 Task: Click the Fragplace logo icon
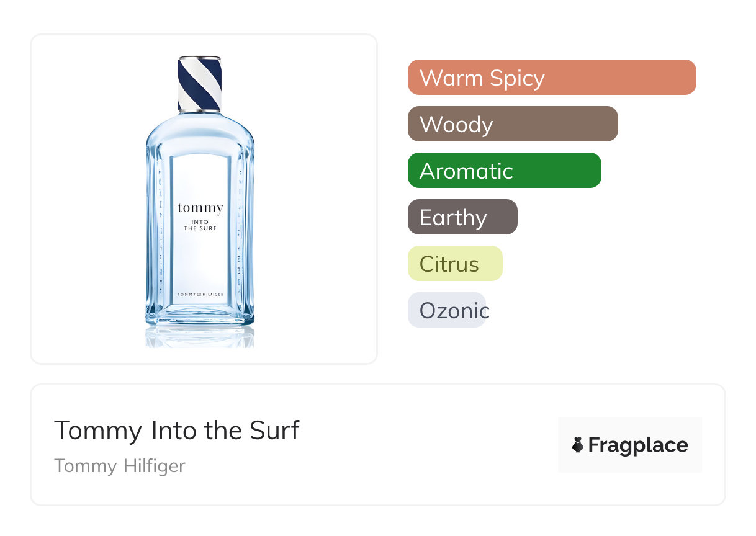point(578,445)
